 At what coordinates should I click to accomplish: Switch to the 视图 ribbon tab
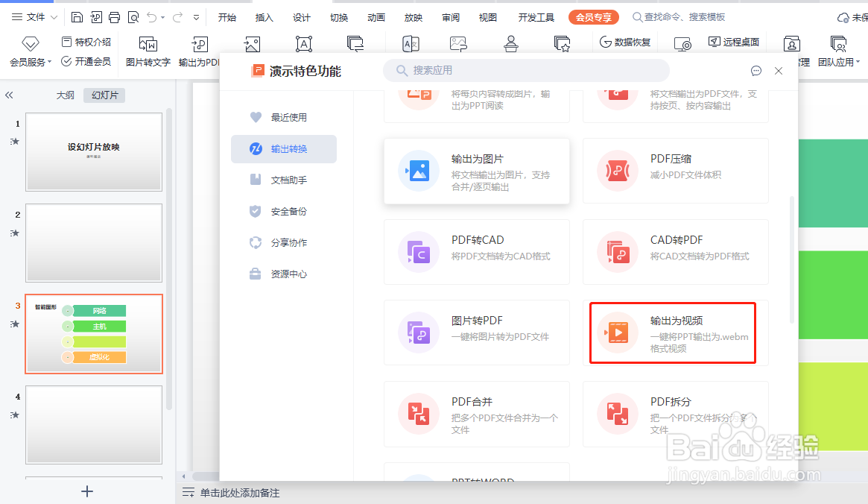(488, 18)
